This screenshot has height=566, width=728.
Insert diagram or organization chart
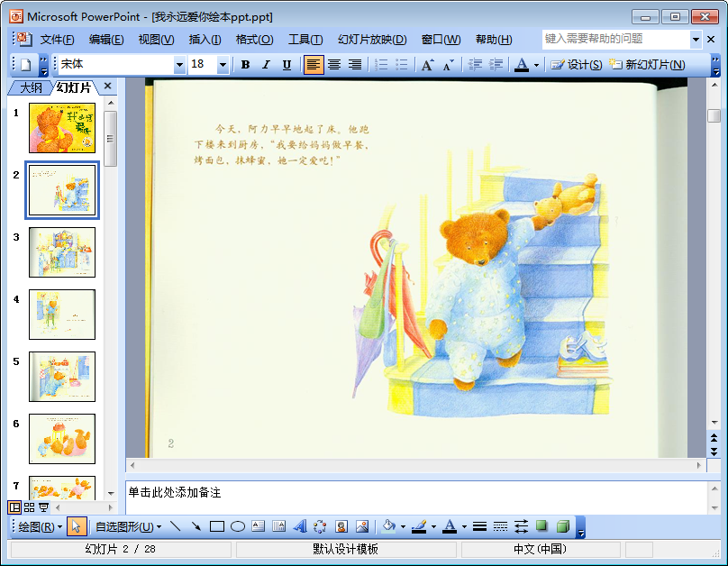coord(321,526)
